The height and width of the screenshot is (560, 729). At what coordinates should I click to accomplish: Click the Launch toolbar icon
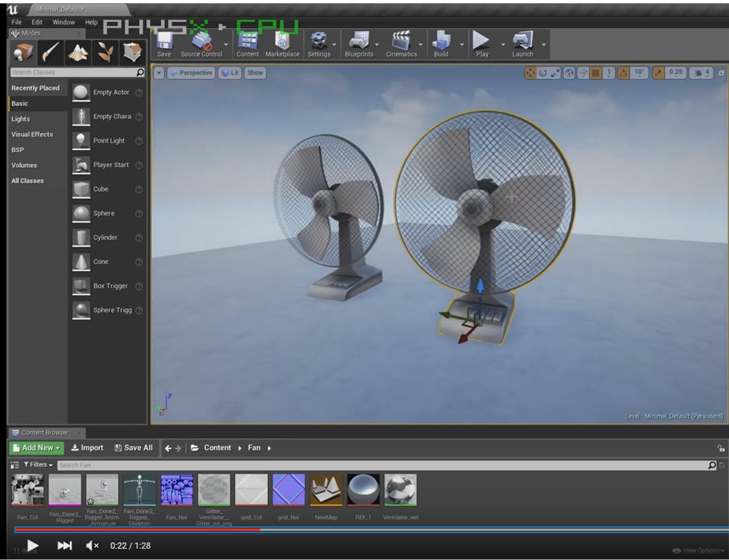click(x=522, y=44)
